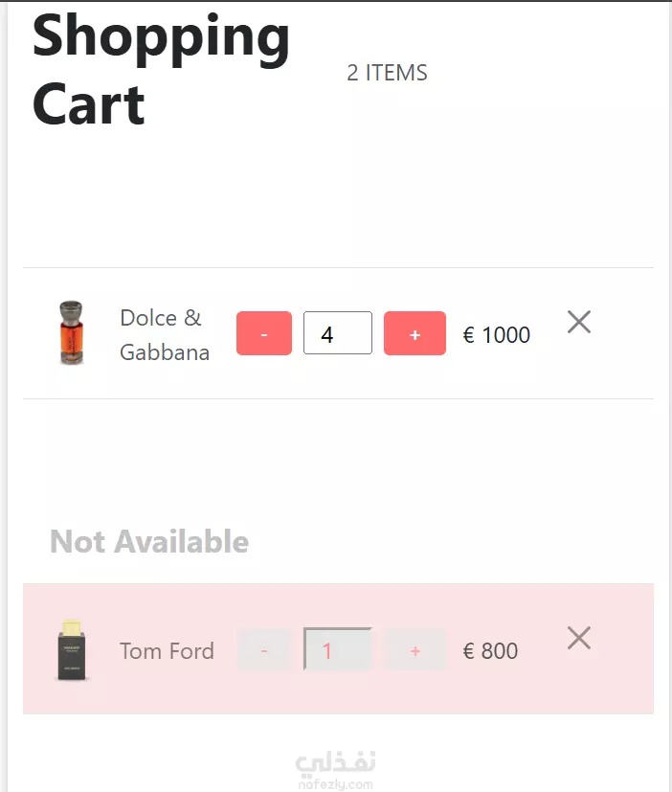Click the nafezly.com watermark logo
The height and width of the screenshot is (792, 672).
point(335,770)
